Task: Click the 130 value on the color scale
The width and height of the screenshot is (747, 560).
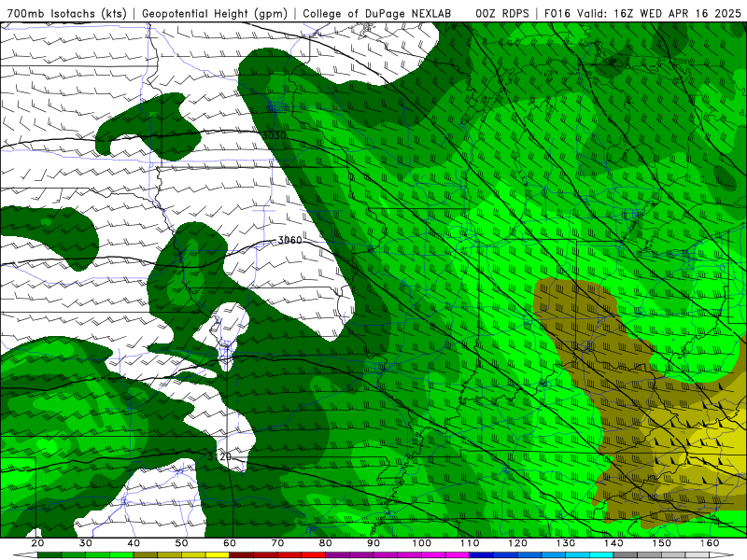Action: click(566, 543)
